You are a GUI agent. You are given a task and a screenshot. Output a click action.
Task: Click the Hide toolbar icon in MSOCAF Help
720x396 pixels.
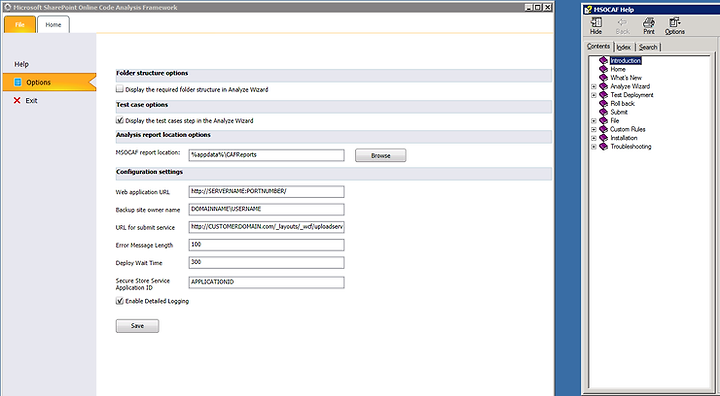click(596, 22)
